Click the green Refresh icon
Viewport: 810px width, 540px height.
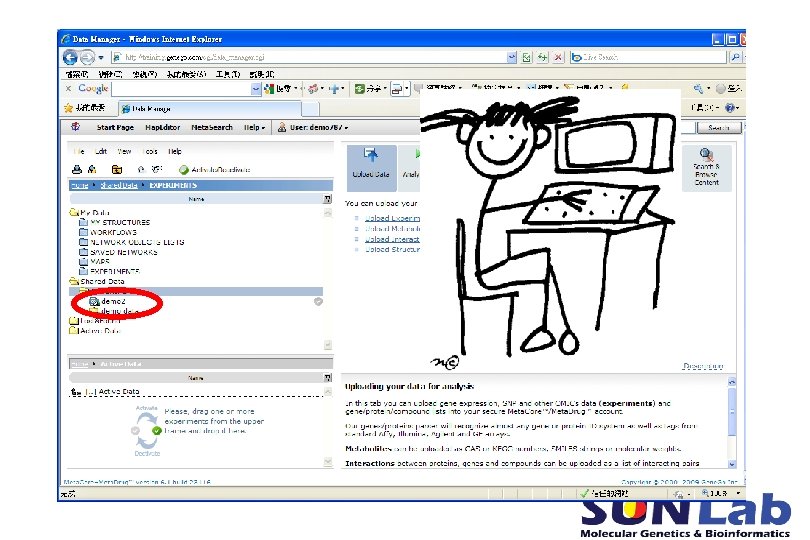pos(542,57)
